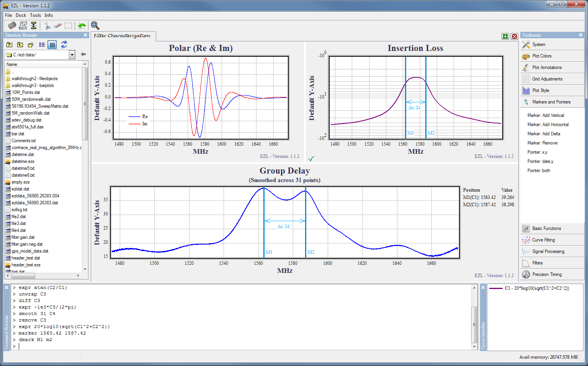Click the blue refresh directory icon
Viewport: 588px width, 366px height.
point(64,44)
